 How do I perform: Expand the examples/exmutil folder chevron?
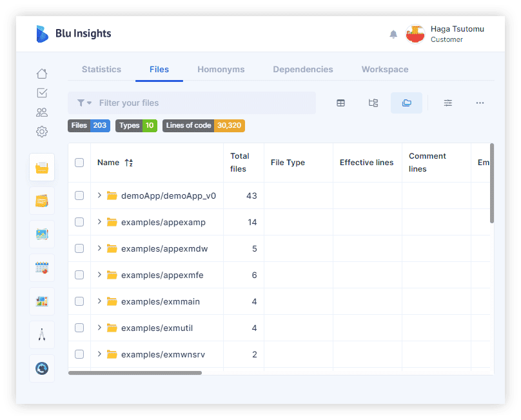click(x=99, y=328)
